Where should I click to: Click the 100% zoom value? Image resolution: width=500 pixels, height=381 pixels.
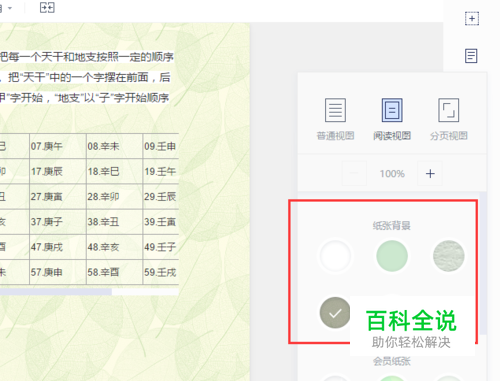pyautogui.click(x=392, y=174)
